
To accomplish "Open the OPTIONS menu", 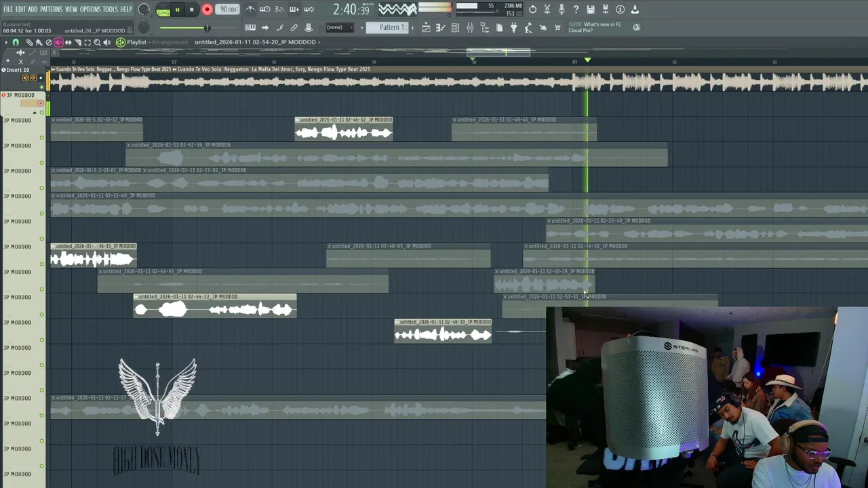I will click(x=90, y=9).
